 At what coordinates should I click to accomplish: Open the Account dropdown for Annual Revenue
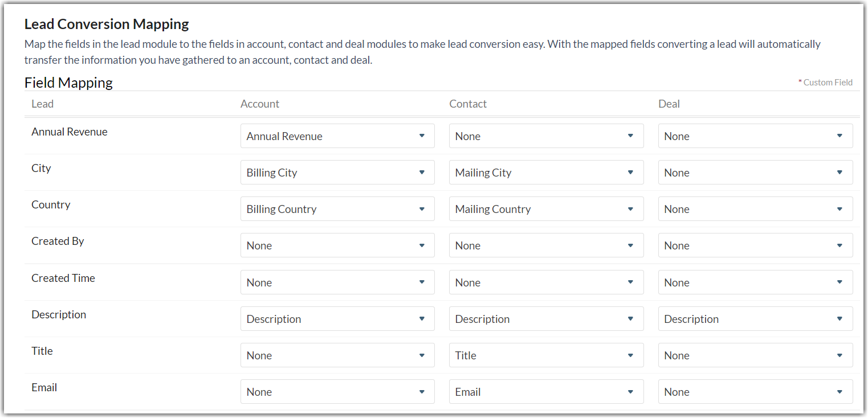(x=337, y=136)
